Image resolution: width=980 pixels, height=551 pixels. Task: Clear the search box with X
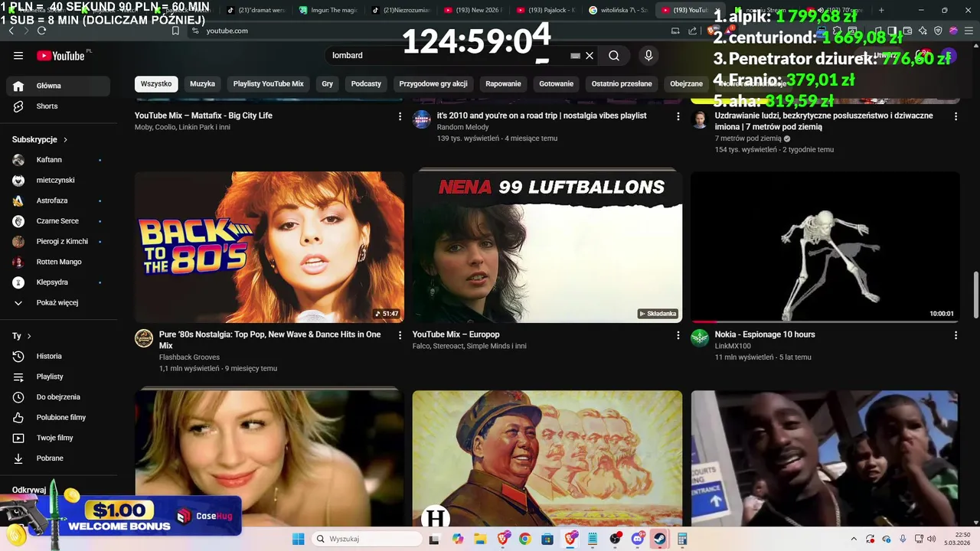(590, 55)
